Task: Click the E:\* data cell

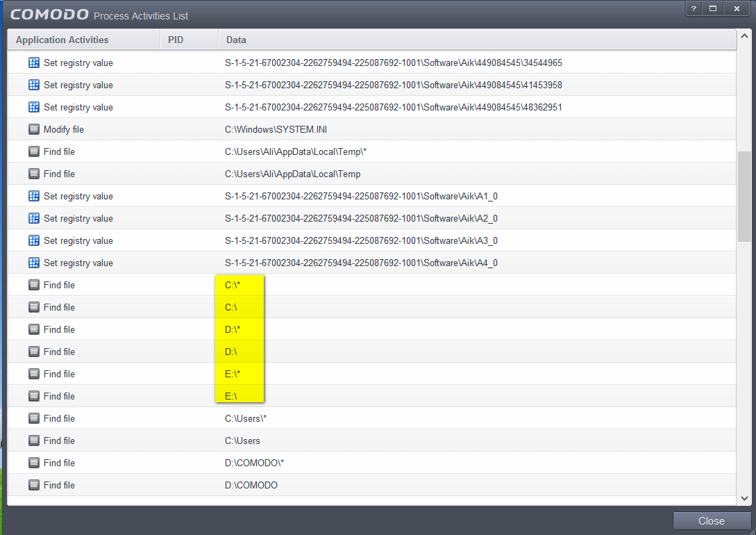Action: tap(233, 373)
